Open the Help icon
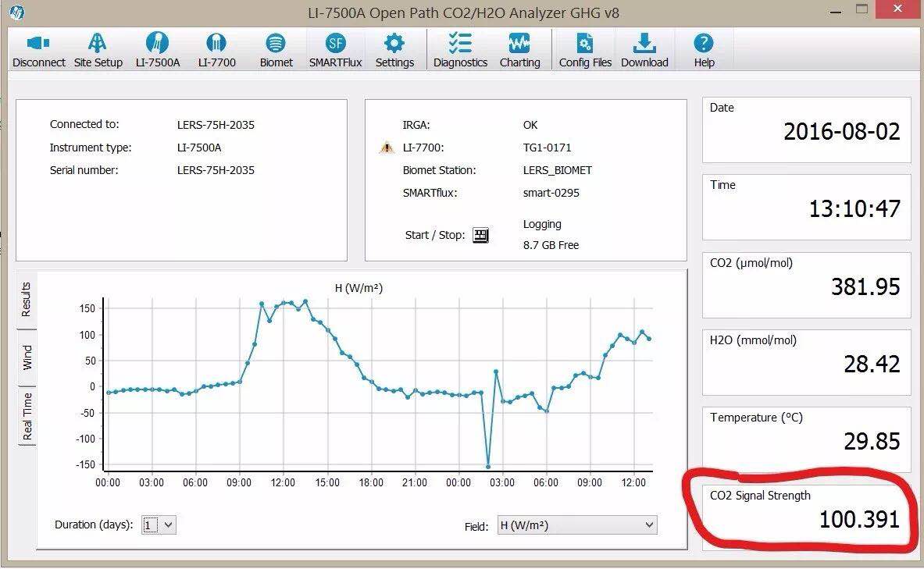The image size is (924, 569). click(704, 50)
